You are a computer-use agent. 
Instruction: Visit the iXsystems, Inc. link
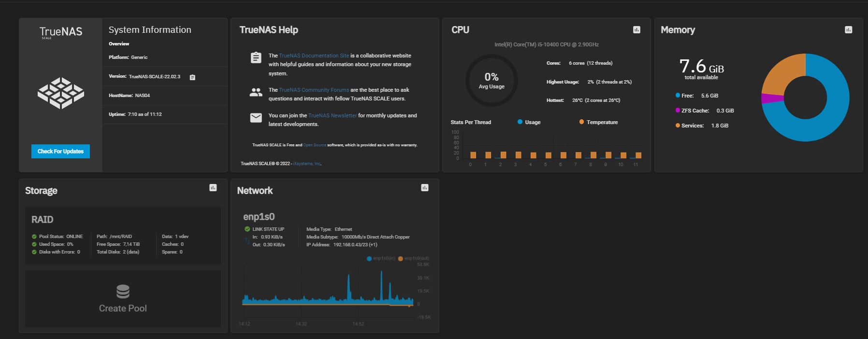(x=307, y=164)
